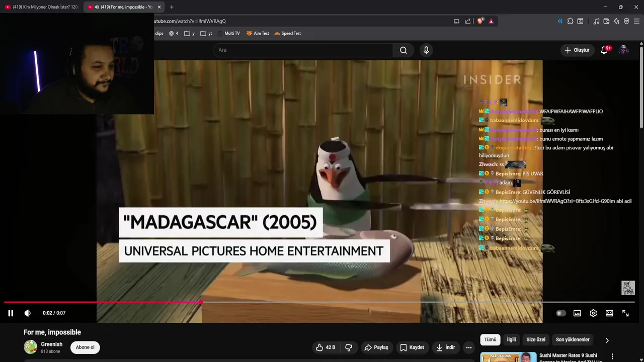Open the YouTube account avatar menu

[623, 50]
